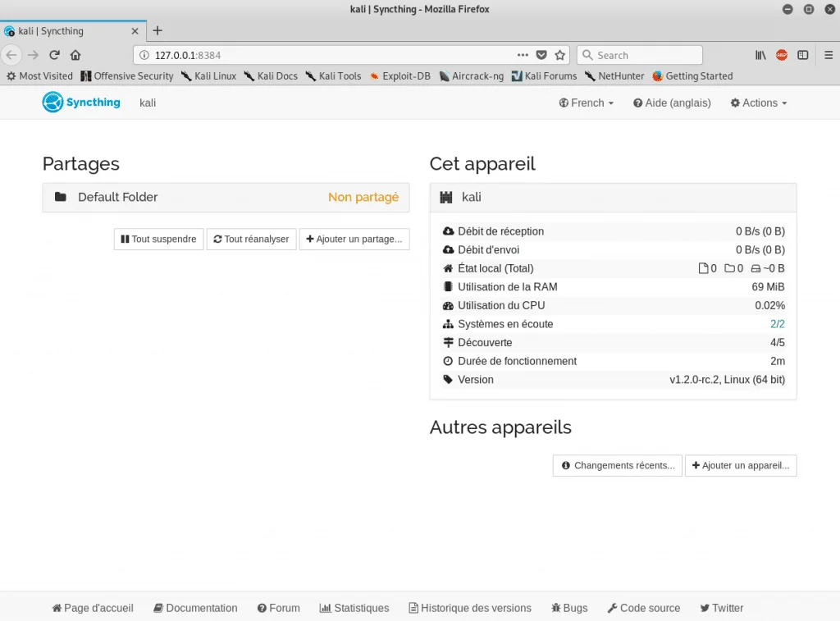Click the Firefox home icon

click(x=75, y=55)
